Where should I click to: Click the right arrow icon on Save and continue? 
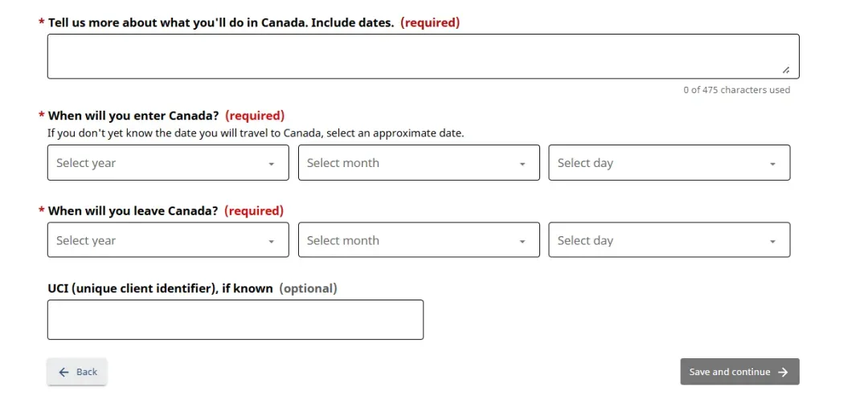tap(784, 372)
